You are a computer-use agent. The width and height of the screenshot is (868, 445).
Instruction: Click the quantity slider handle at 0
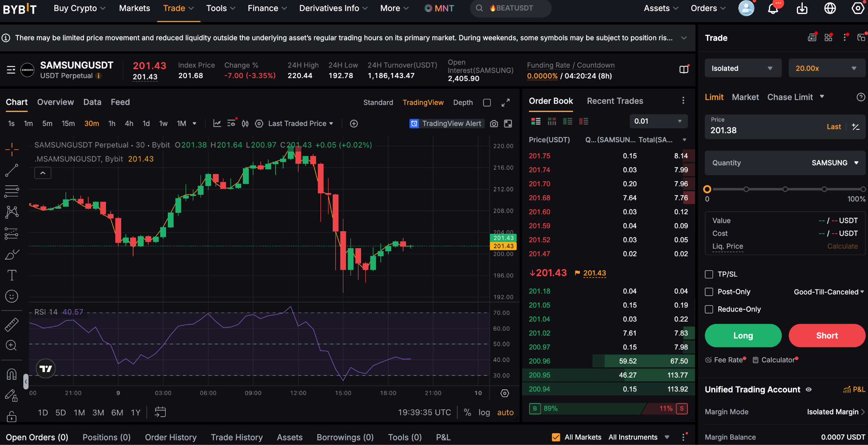pyautogui.click(x=707, y=189)
